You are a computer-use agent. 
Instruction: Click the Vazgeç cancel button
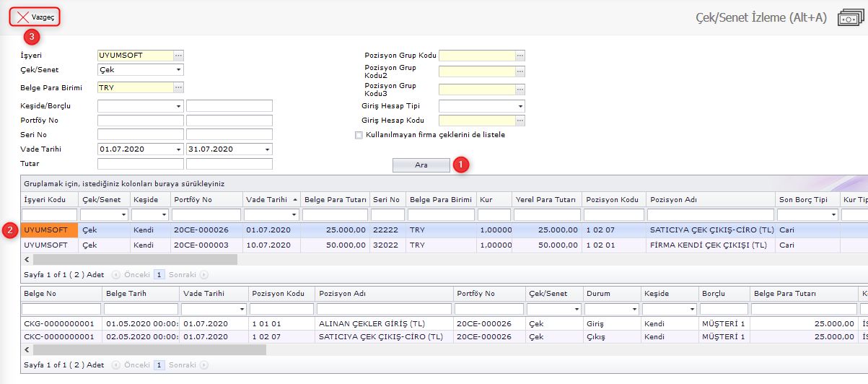(x=35, y=17)
